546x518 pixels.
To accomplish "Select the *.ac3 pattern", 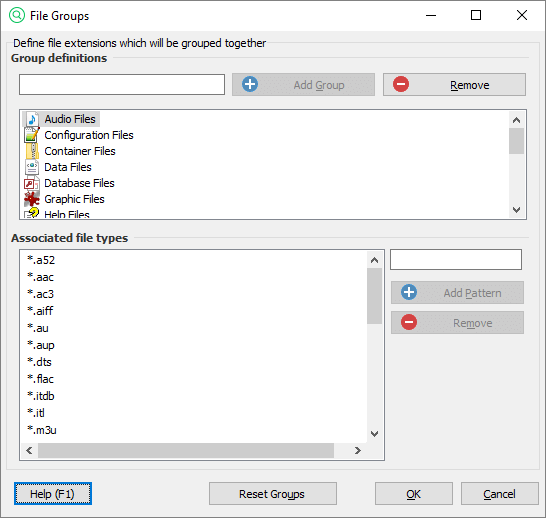I will tap(40, 294).
